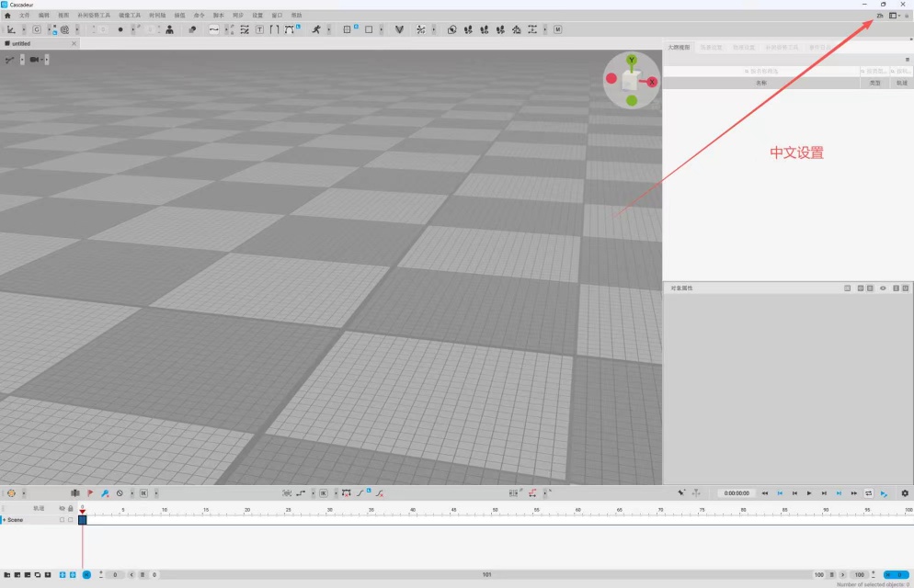
Task: Click the character silhouette icon in toolbar
Action: tap(169, 29)
